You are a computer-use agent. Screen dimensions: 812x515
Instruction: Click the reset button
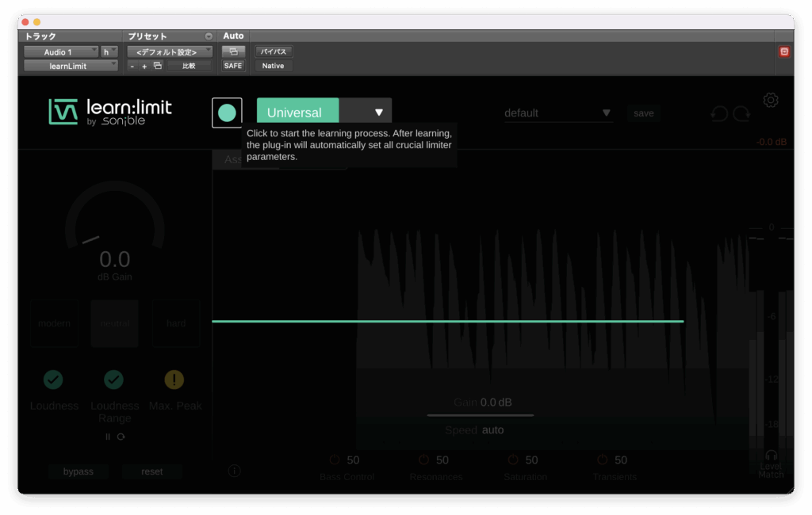pyautogui.click(x=151, y=471)
